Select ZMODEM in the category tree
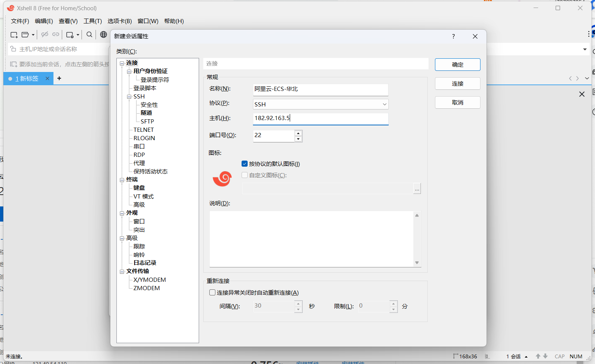This screenshot has height=364, width=595. coord(146,288)
